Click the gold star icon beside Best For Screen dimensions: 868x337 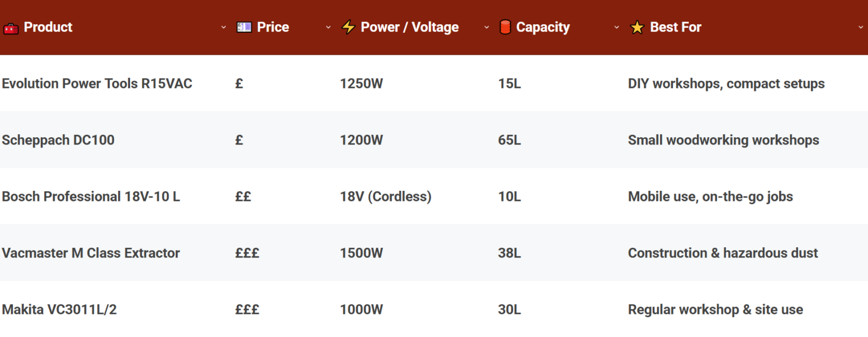click(x=637, y=28)
